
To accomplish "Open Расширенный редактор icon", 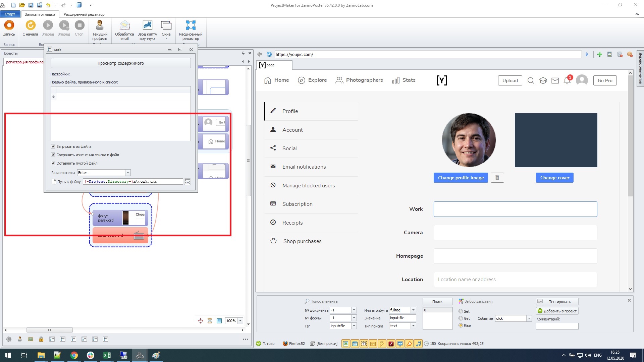I will pyautogui.click(x=191, y=25).
